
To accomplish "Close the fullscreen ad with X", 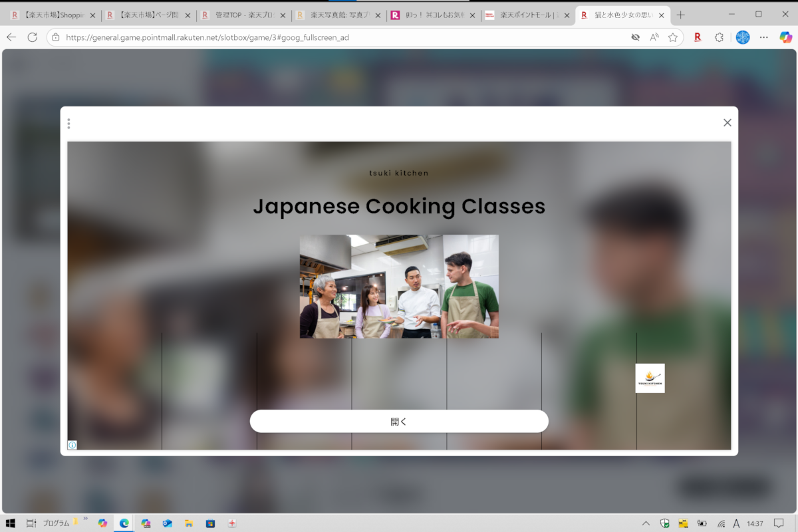I will pyautogui.click(x=727, y=122).
